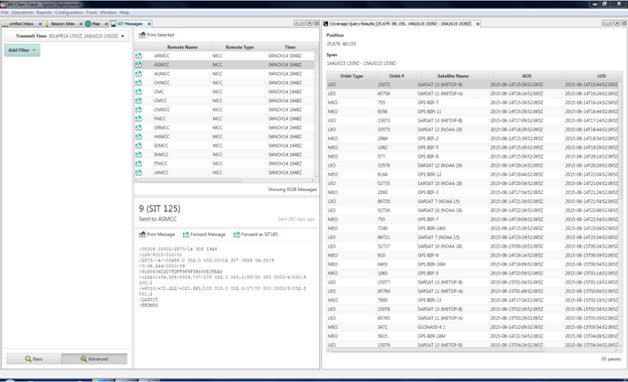Screen dimensions: 628x382
Task: Close the Beacon Sites tab
Action: click(81, 24)
